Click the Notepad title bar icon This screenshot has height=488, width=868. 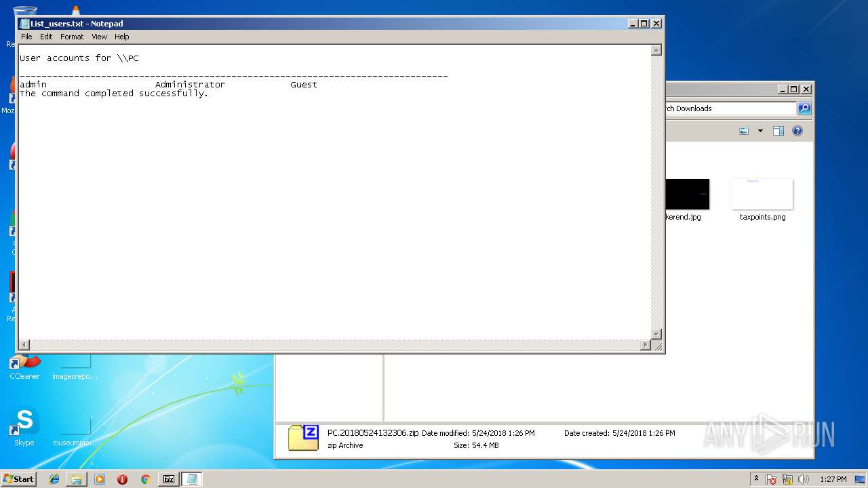click(25, 24)
